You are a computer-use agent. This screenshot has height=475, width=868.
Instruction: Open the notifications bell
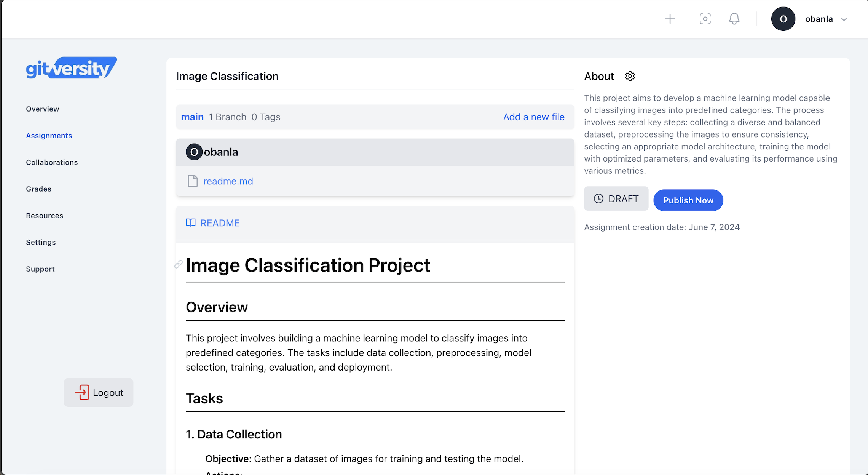click(734, 19)
